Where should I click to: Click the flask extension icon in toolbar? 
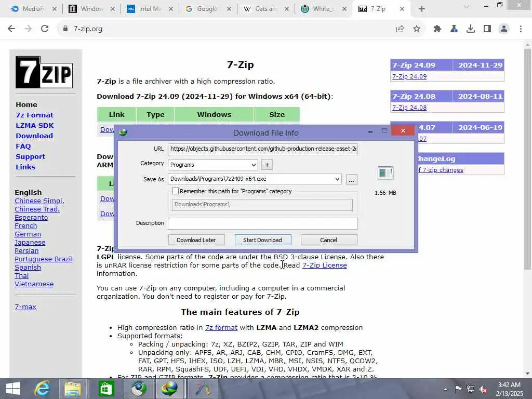pyautogui.click(x=454, y=29)
